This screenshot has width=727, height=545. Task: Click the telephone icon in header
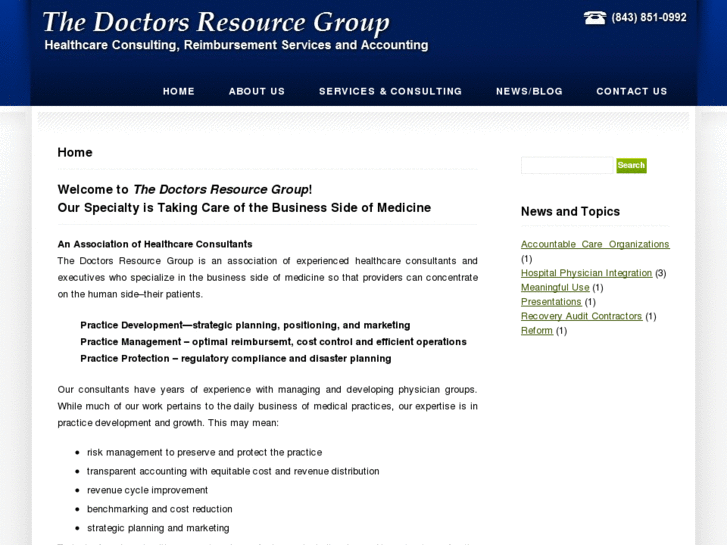point(595,18)
